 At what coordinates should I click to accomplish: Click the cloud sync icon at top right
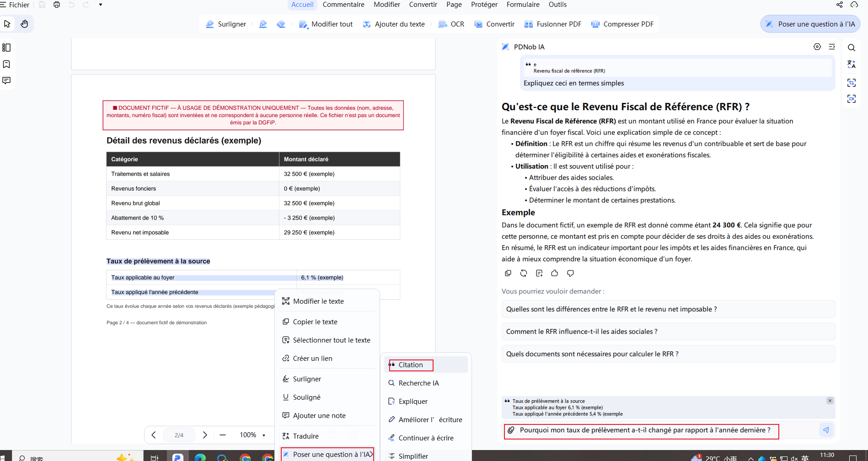[854, 5]
